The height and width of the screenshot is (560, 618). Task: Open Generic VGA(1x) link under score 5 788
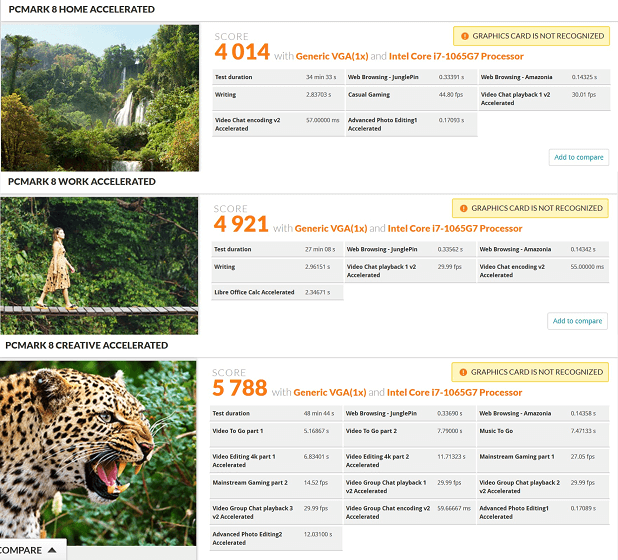tap(330, 393)
